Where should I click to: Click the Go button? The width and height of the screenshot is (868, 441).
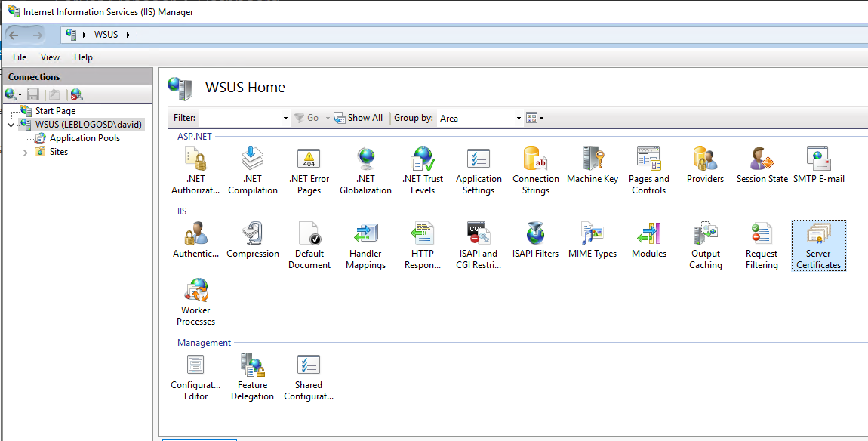[309, 118]
